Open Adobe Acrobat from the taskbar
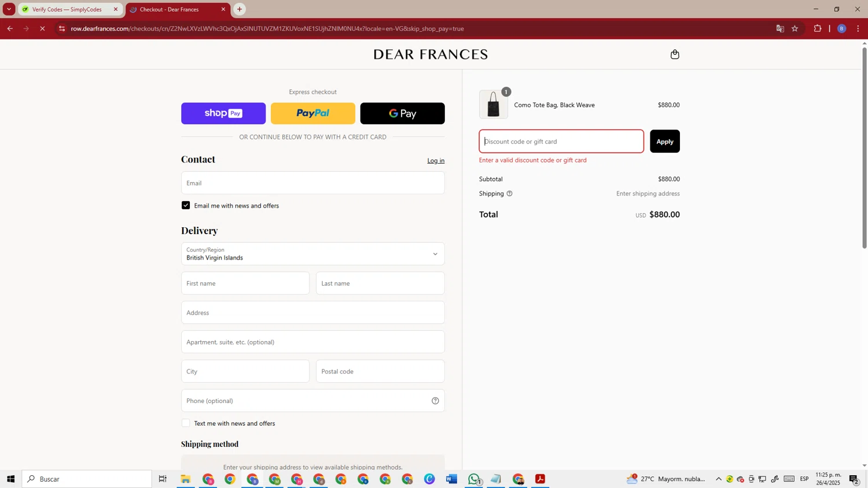 click(540, 479)
